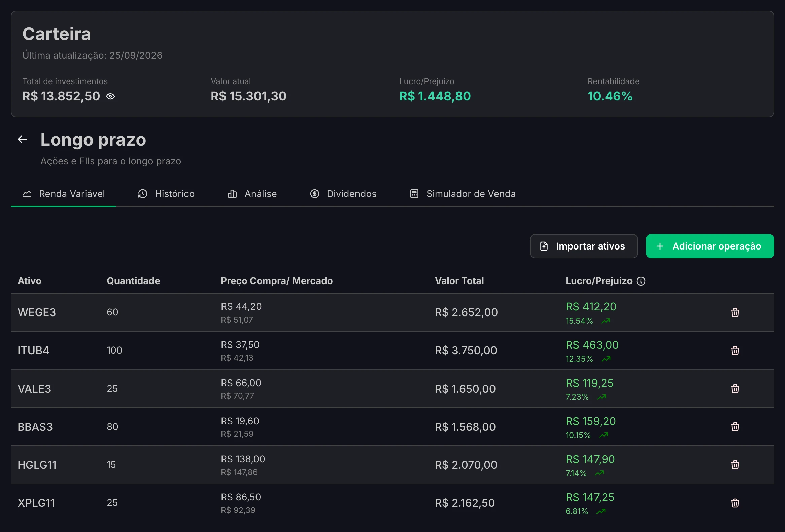Open the Análise tab
The height and width of the screenshot is (532, 785).
252,194
